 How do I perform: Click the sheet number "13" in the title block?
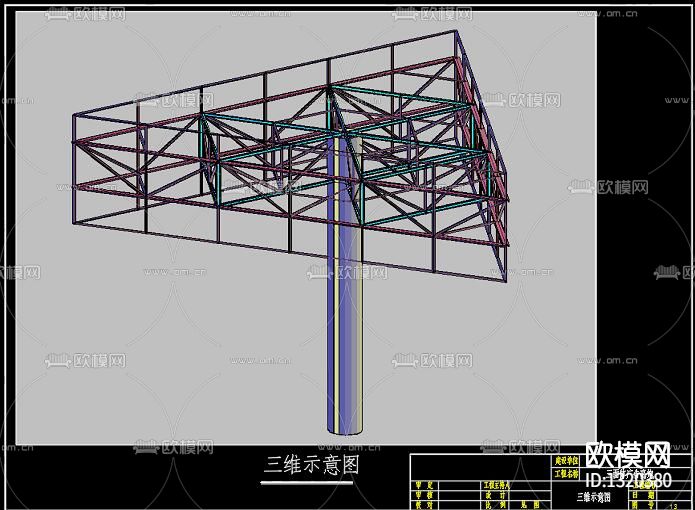pos(674,506)
